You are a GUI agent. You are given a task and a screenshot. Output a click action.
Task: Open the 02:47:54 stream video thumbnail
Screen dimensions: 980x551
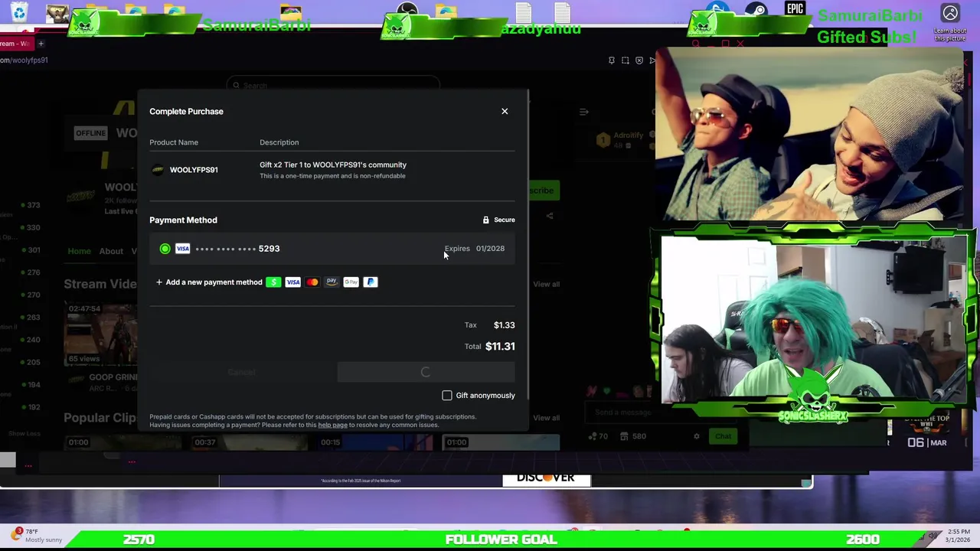coord(102,334)
